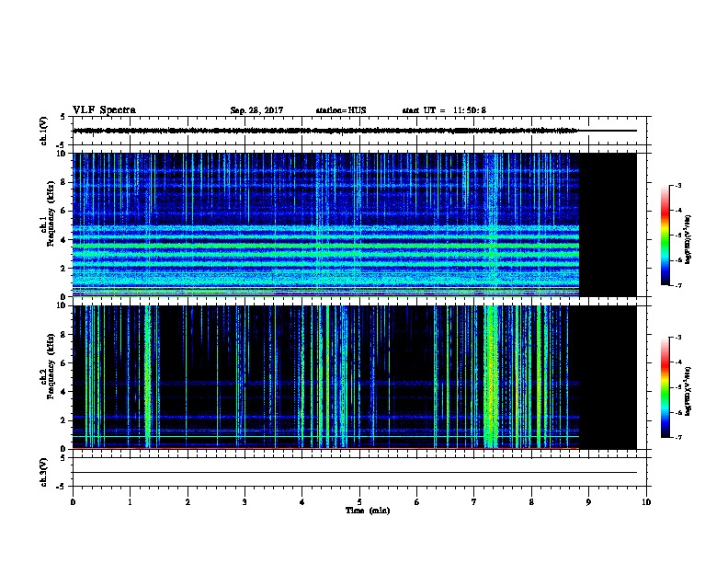This screenshot has width=728, height=563.
Task: Click the 'station=HUS' label
Action: [x=341, y=110]
